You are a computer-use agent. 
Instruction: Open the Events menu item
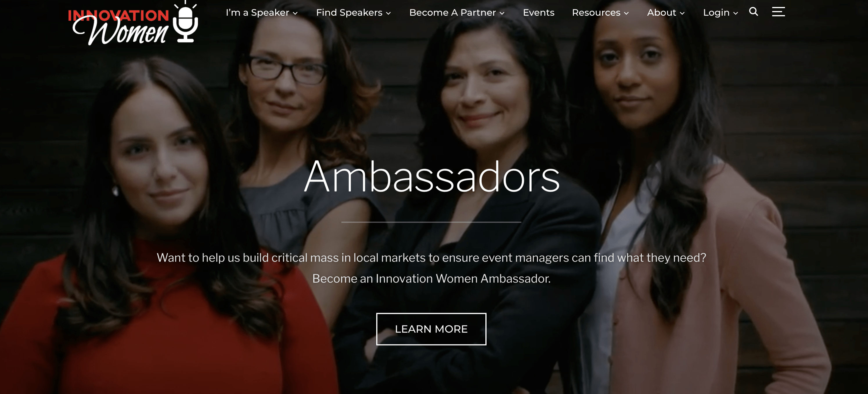click(x=539, y=12)
